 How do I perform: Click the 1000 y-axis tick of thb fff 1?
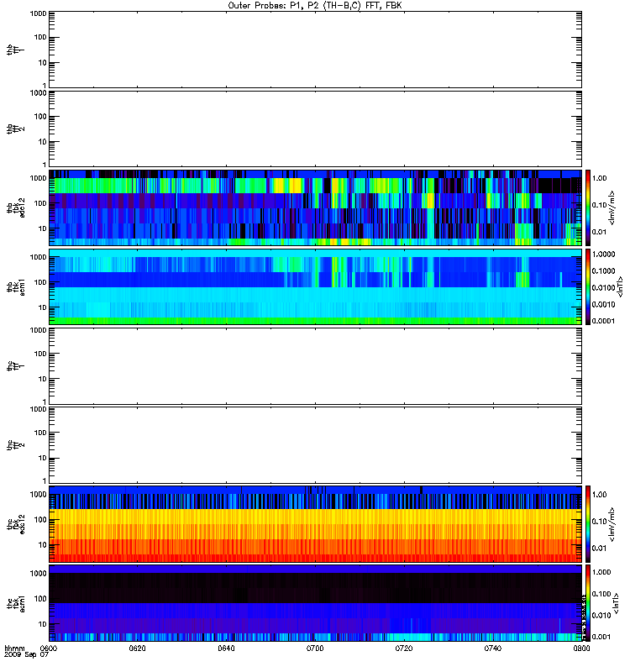[x=38, y=13]
